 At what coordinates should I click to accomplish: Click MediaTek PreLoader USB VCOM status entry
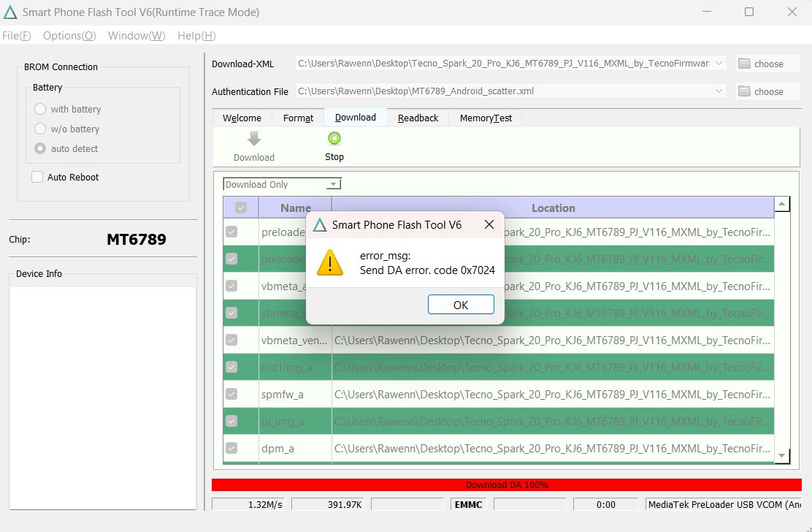point(724,504)
